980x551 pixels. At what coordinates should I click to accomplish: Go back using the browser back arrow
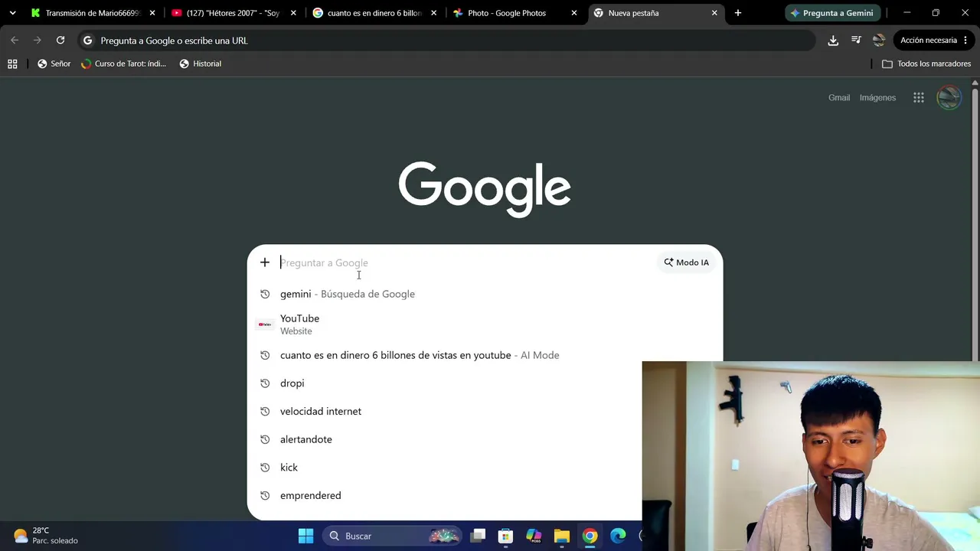[x=15, y=41]
